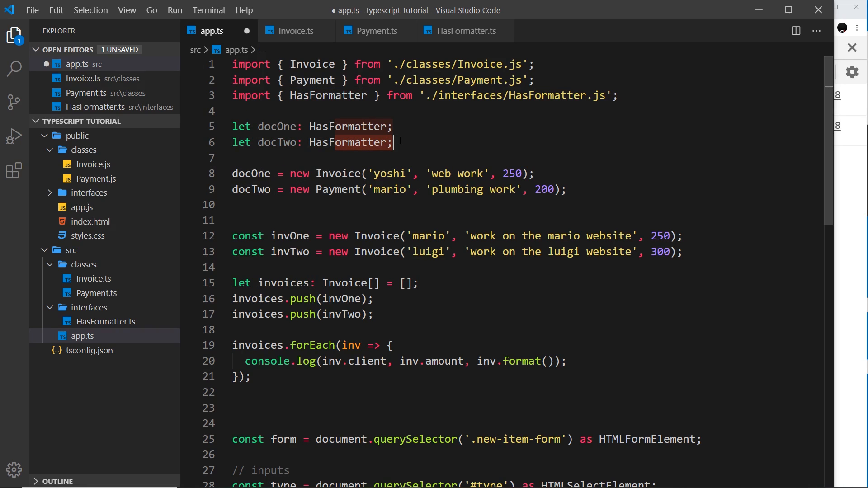Open the Search view in activity bar

click(x=14, y=69)
